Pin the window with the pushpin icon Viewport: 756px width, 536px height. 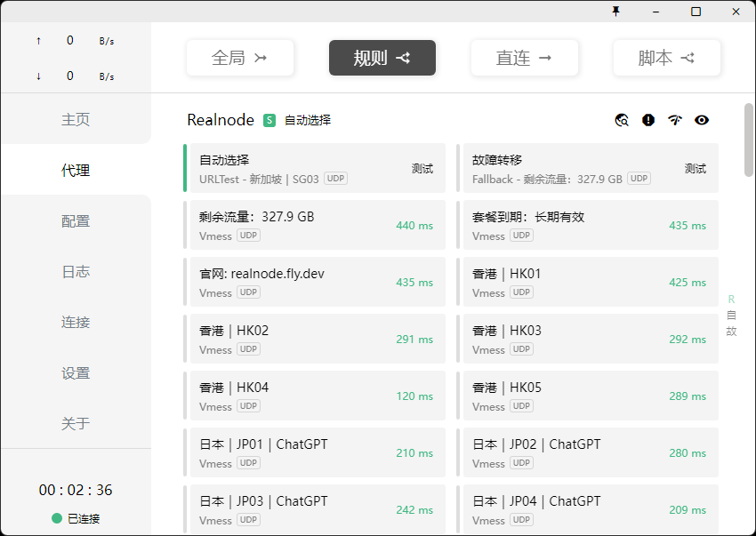[x=615, y=11]
